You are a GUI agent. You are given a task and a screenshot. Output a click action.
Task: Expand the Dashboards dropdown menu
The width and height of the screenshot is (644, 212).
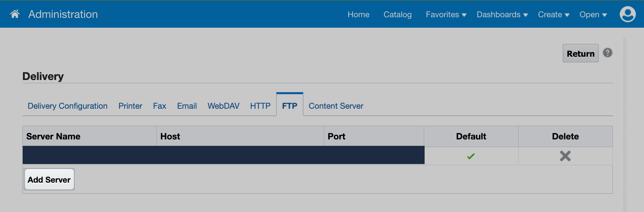tap(502, 15)
